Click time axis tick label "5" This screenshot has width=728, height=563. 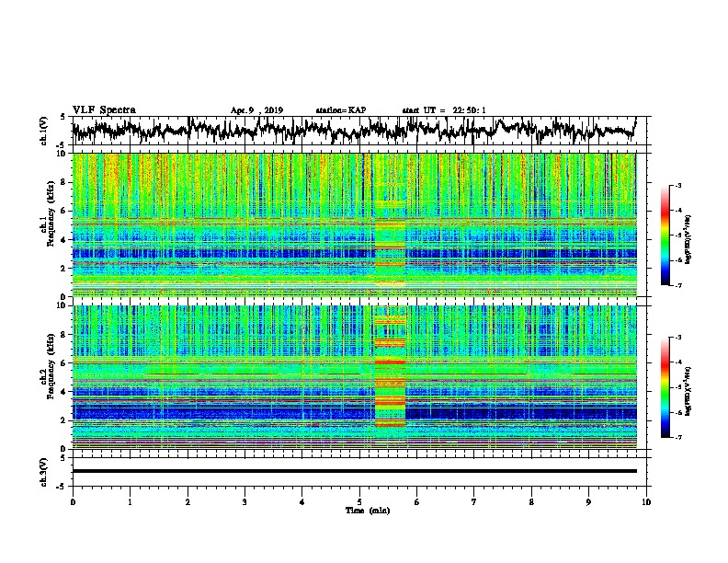point(359,502)
